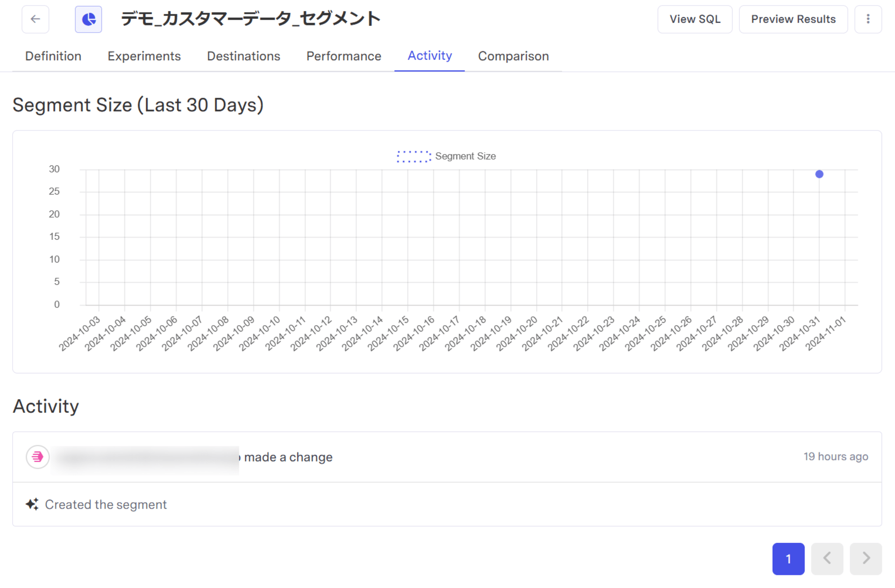Toggle the Segment Size legend entry
This screenshot has height=588, width=895.
coord(446,156)
